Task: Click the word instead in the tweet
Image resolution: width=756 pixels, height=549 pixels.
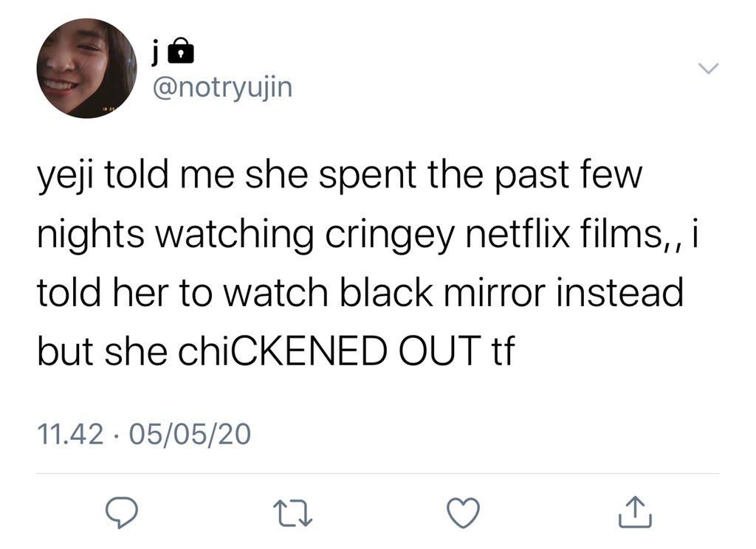Action: (x=619, y=292)
